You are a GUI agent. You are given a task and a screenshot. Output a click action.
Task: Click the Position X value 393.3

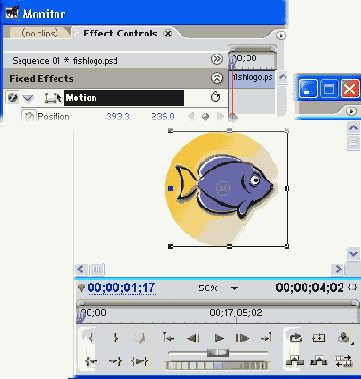(118, 117)
